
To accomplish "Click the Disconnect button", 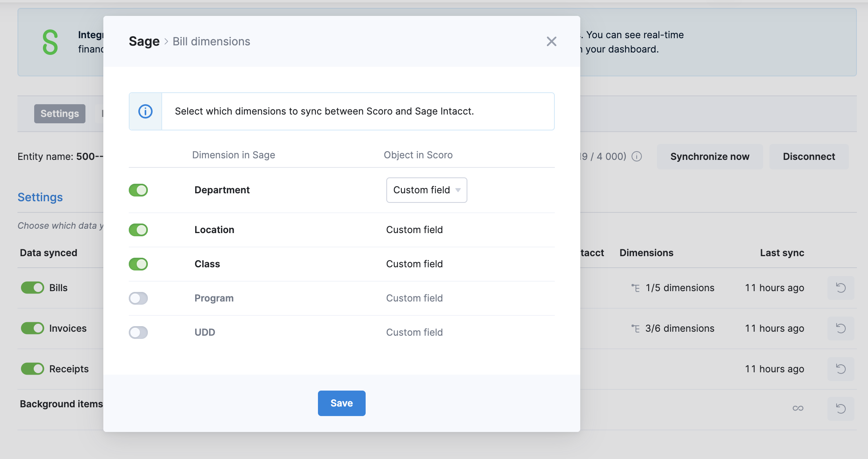I will pos(809,157).
